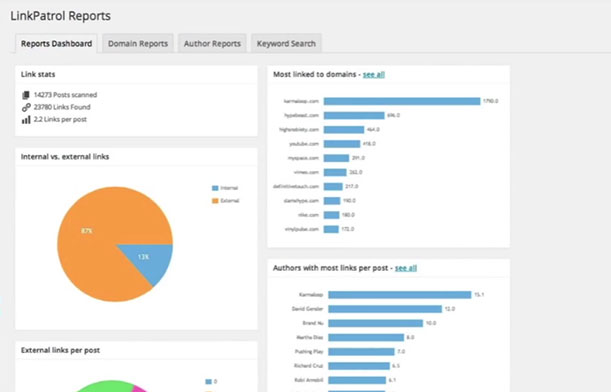Screen dimensions: 611x392
Task: Click the vimeo.com domain label
Action: tap(306, 172)
